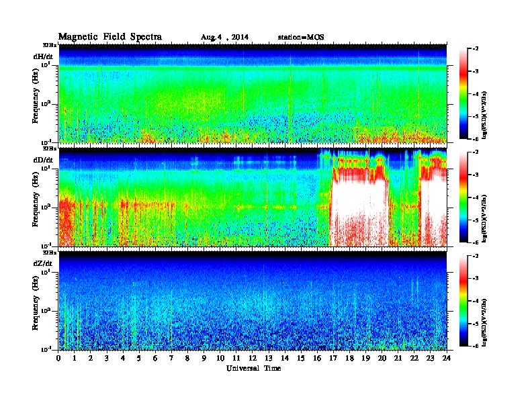The height and width of the screenshot is (411, 532).
Task: Click hour 4 on the time axis
Action: click(123, 359)
